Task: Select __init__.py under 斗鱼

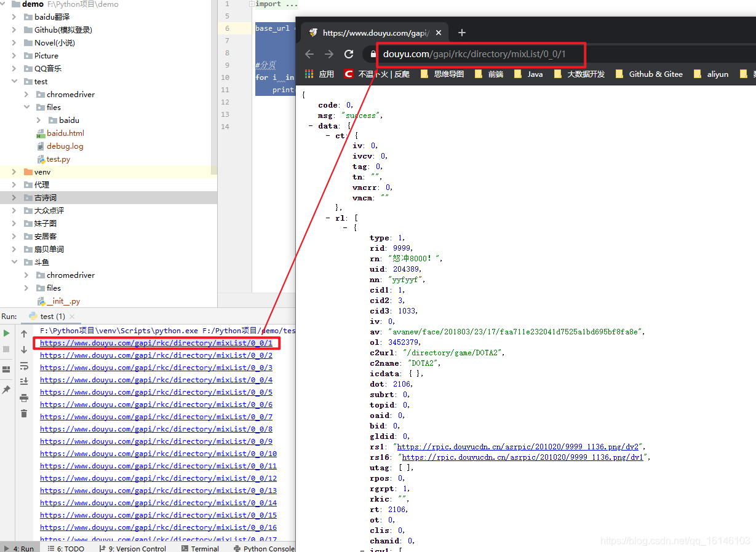Action: pyautogui.click(x=63, y=301)
